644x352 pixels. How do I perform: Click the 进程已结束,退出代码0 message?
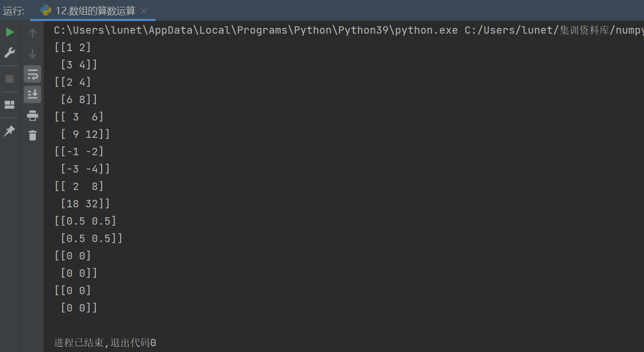tap(105, 343)
